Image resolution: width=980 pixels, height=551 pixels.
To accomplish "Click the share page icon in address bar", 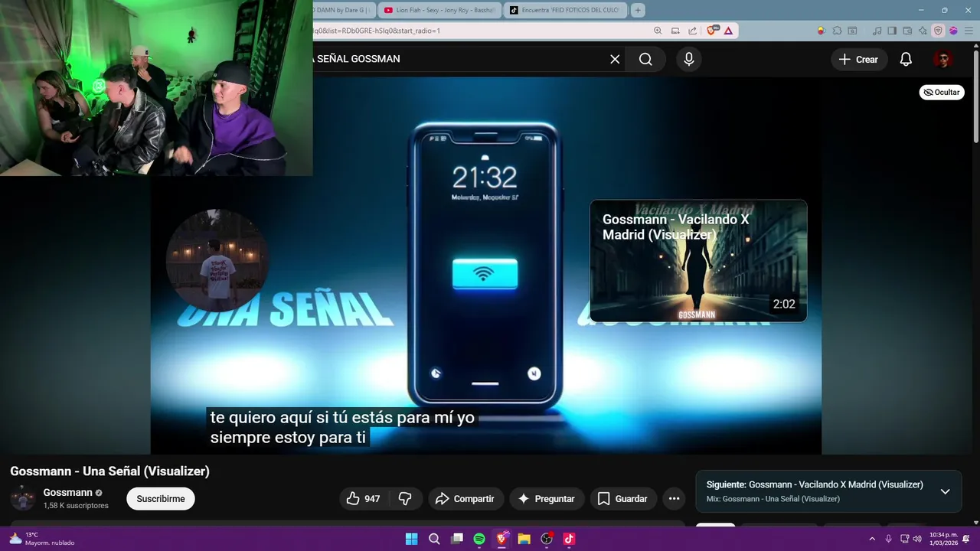I will [692, 31].
